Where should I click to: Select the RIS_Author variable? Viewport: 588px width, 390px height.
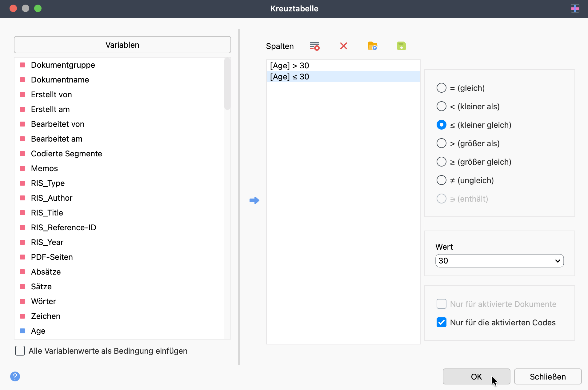[x=52, y=198]
